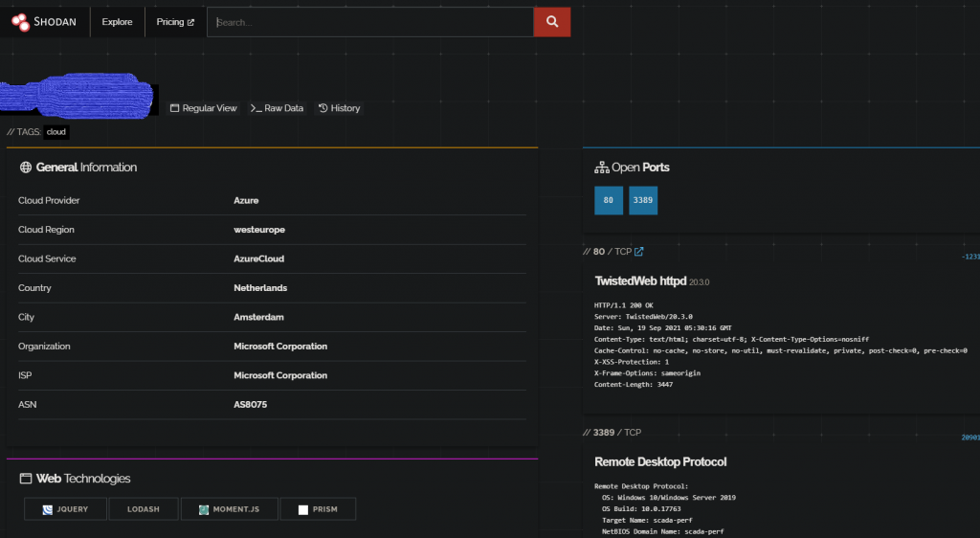Select open port 80 button
This screenshot has width=980, height=538.
608,201
